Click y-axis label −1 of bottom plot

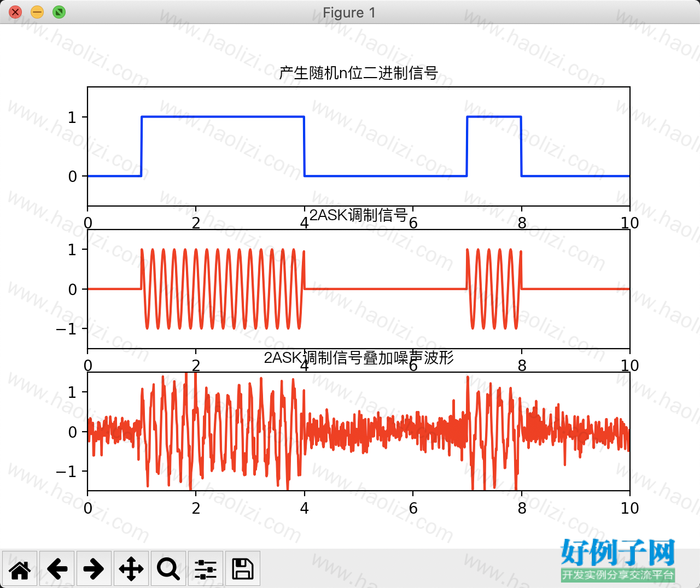[66, 471]
